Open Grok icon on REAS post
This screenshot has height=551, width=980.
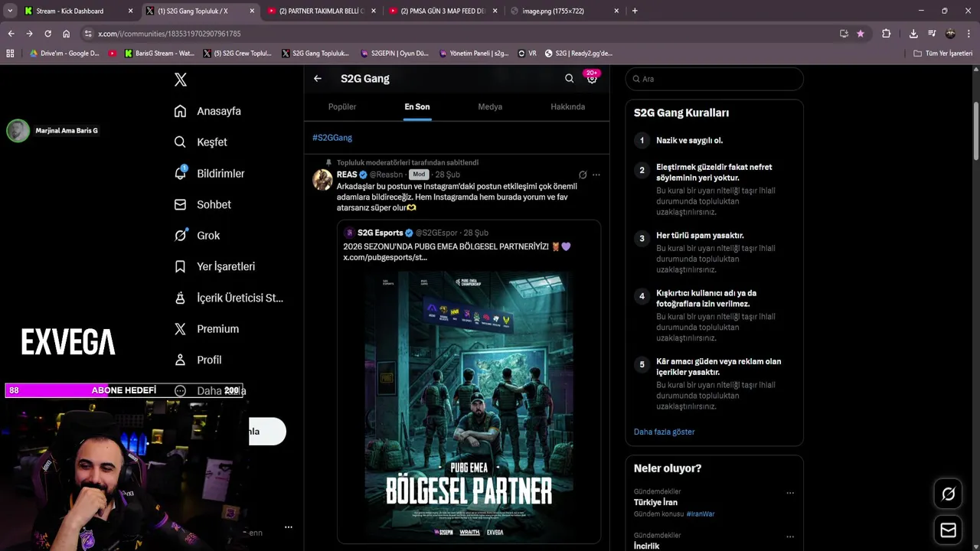(583, 174)
